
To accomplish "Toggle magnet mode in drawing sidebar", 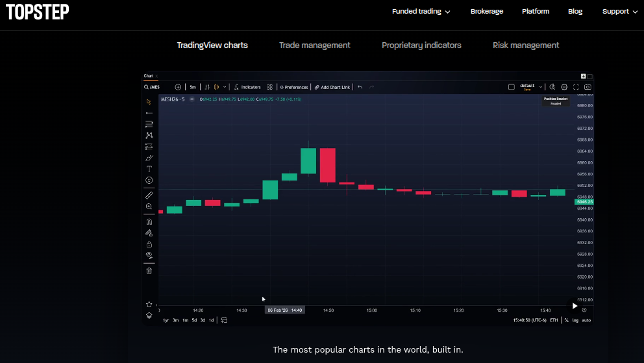I will pos(149,221).
